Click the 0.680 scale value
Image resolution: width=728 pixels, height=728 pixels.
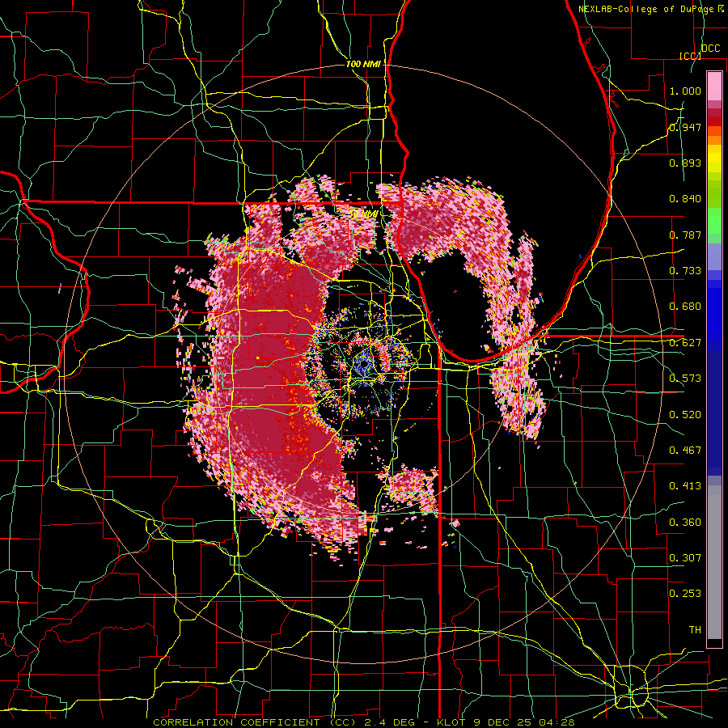pos(685,307)
